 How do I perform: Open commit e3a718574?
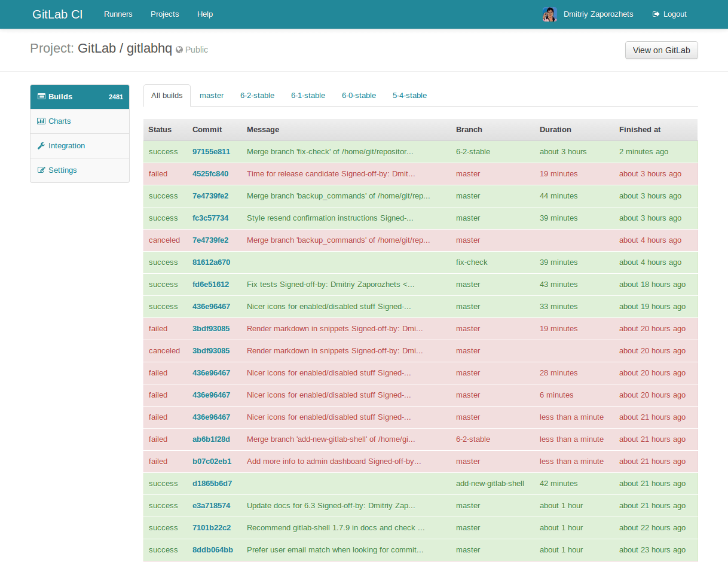(x=211, y=506)
